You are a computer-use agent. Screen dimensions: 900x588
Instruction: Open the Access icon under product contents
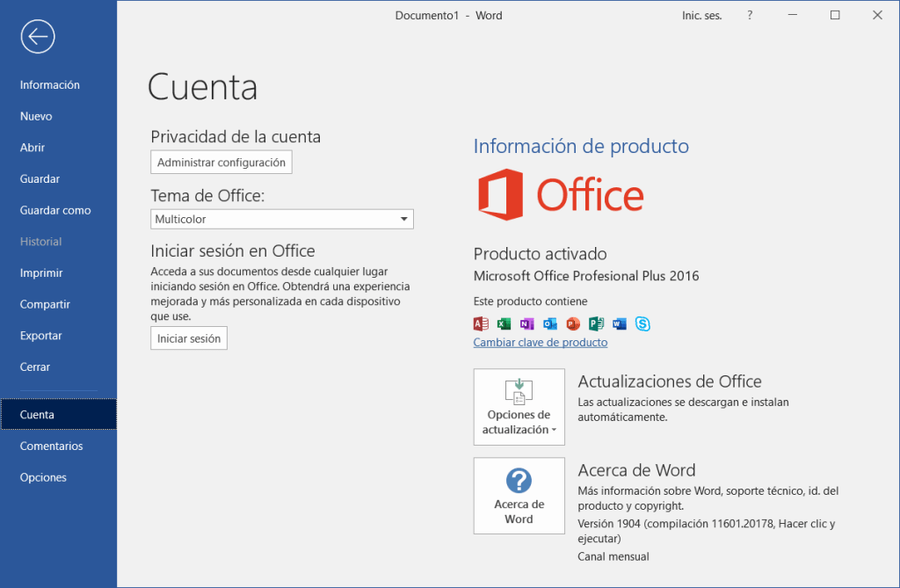(480, 323)
